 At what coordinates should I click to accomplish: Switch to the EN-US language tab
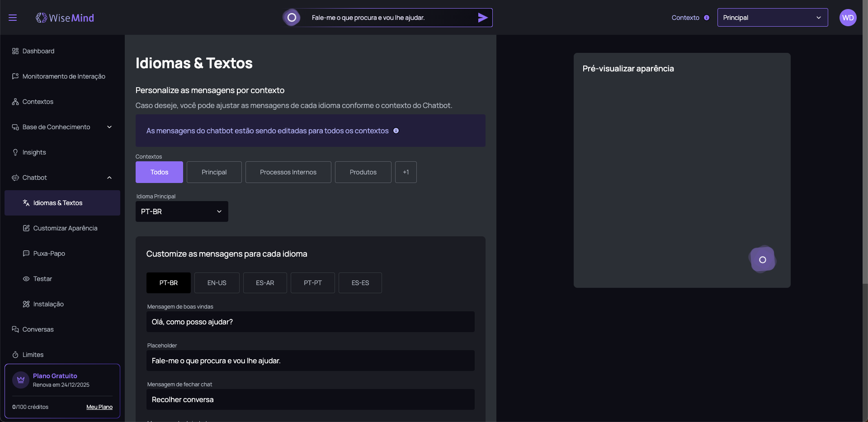click(x=217, y=283)
